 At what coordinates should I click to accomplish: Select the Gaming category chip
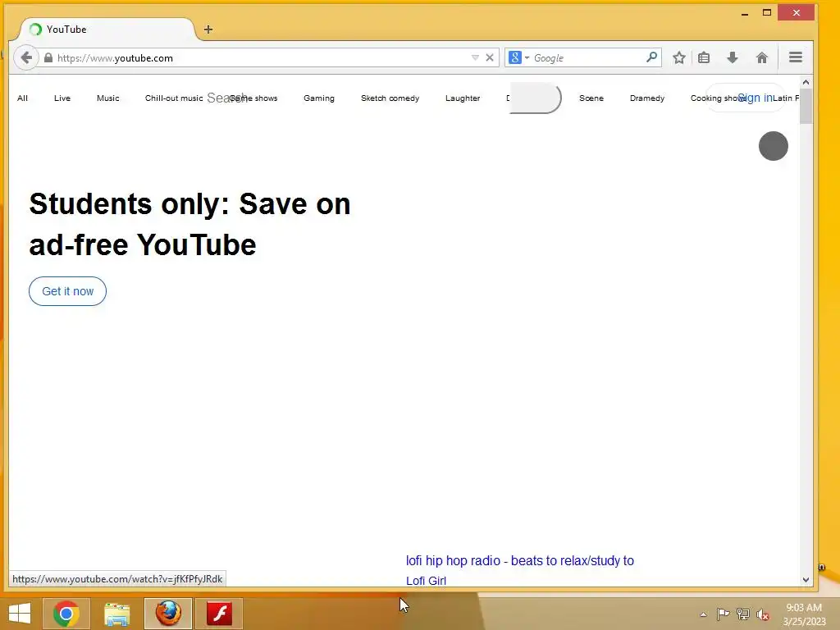tap(319, 98)
